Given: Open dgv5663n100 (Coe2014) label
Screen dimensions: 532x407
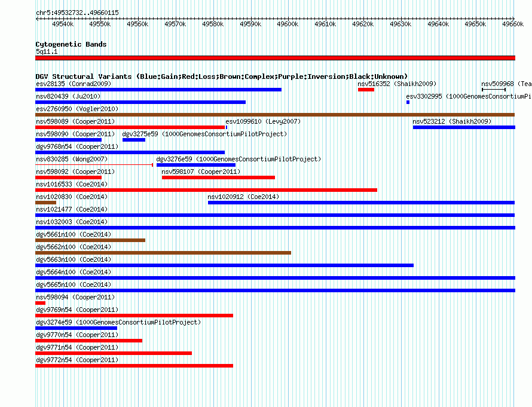Looking at the screenshot, I should point(74,259).
